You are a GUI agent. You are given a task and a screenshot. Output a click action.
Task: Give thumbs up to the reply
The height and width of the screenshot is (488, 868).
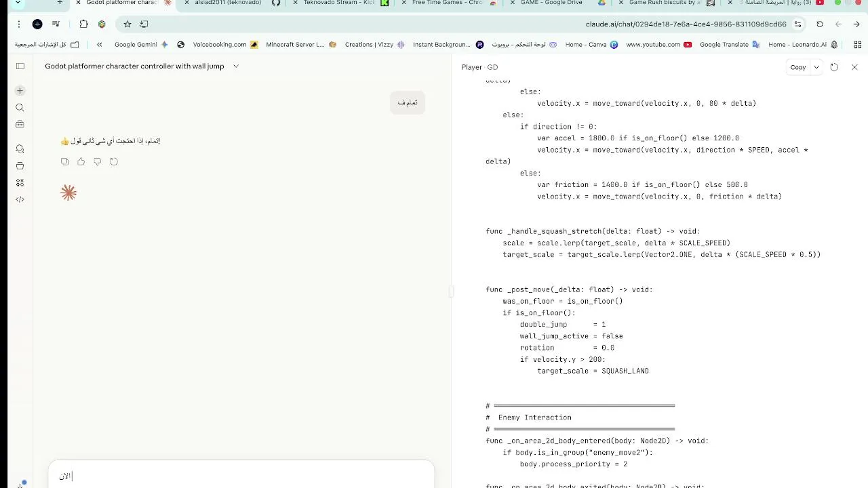click(x=81, y=161)
